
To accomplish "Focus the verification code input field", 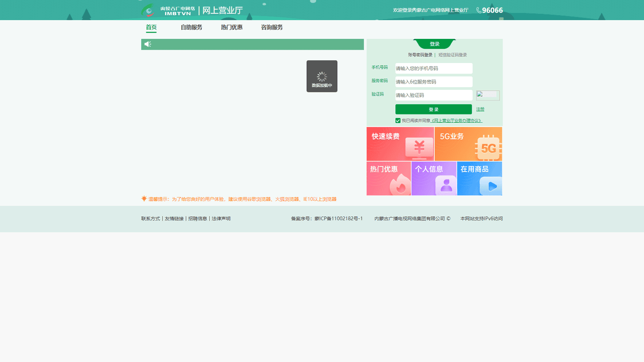I will point(434,95).
